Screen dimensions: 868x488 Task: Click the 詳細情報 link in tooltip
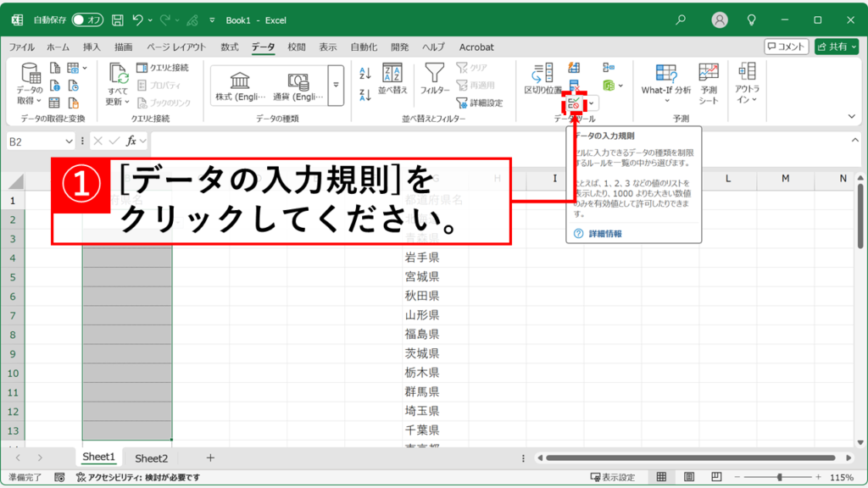[x=605, y=234]
